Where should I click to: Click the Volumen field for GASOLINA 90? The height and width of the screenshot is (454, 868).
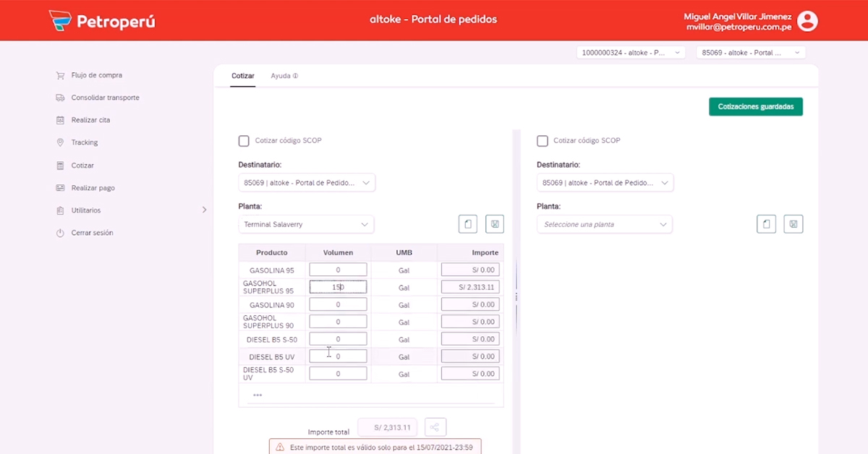338,304
